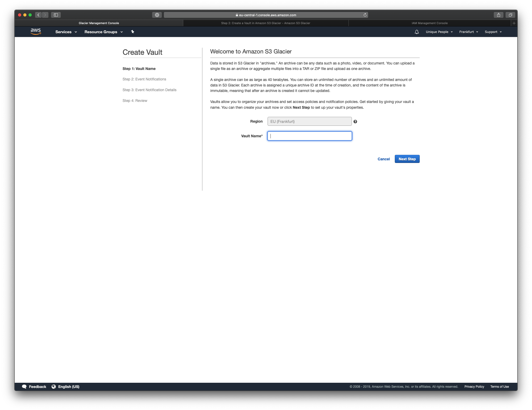
Task: Click the Region help question mark icon
Action: 355,122
